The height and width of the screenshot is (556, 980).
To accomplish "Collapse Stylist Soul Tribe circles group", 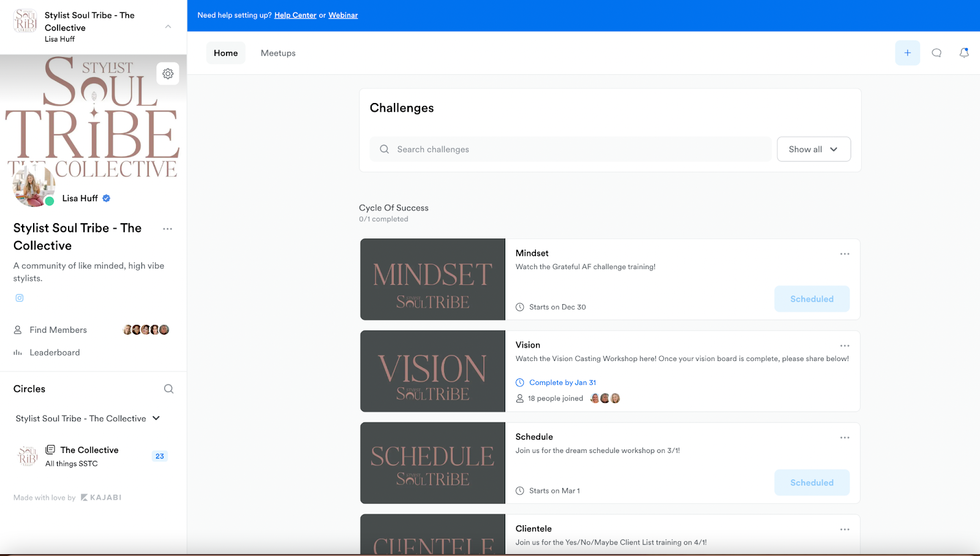I will tap(156, 418).
